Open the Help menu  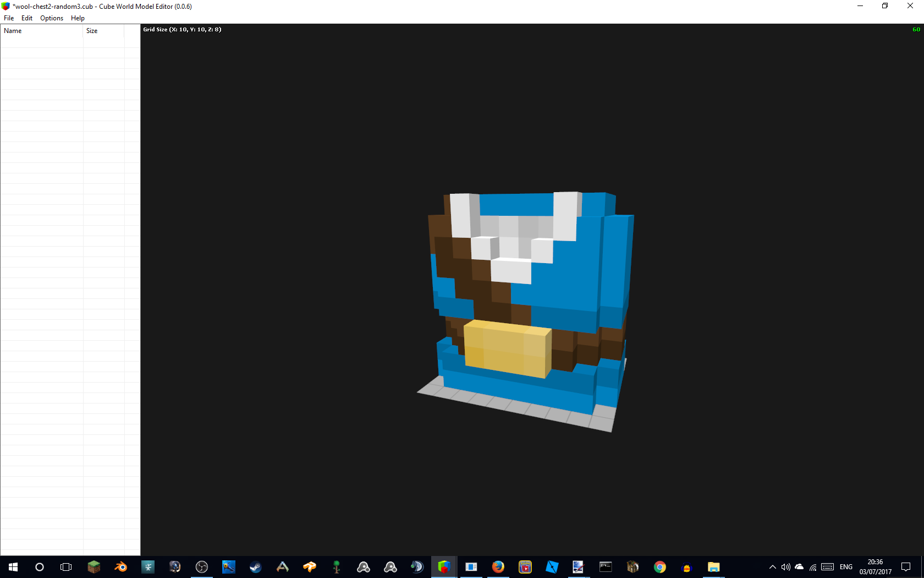pyautogui.click(x=78, y=18)
